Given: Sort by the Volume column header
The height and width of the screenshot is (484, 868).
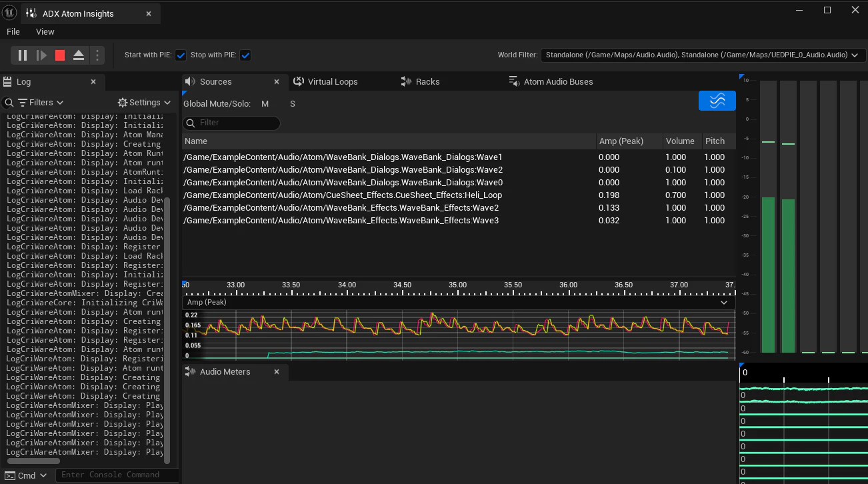Looking at the screenshot, I should coord(682,141).
